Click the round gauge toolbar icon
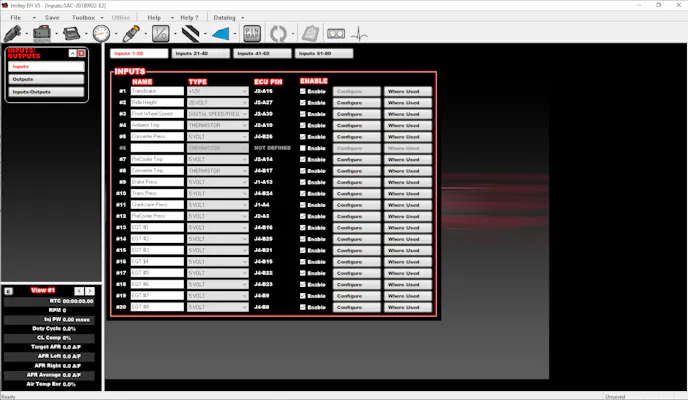Screen dimensions: 688x400 click(101, 33)
